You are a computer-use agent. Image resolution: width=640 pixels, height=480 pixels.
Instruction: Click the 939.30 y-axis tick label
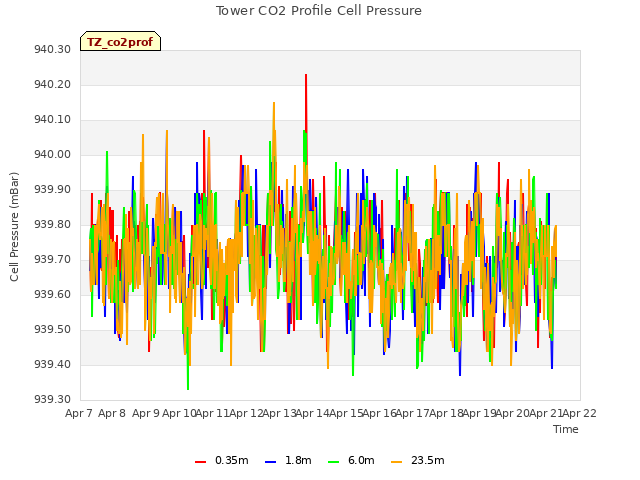point(52,399)
